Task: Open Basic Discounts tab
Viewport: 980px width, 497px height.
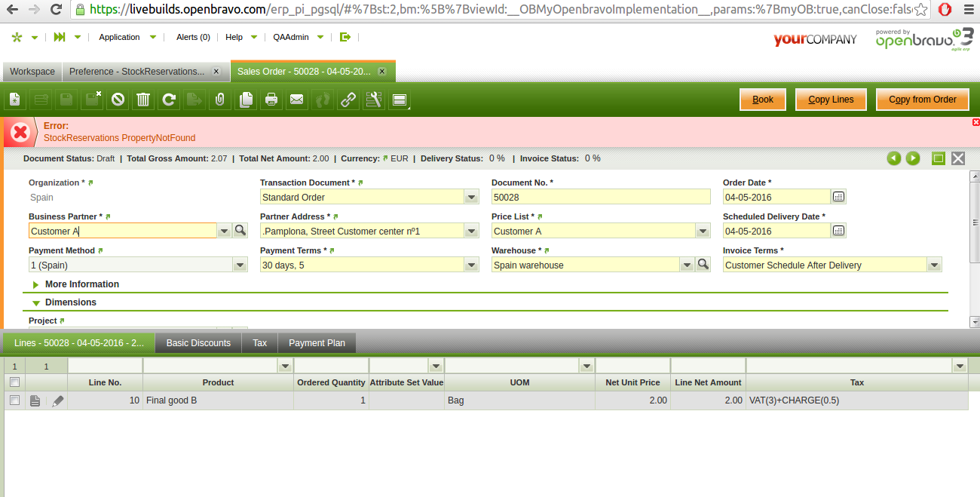Action: pyautogui.click(x=198, y=343)
